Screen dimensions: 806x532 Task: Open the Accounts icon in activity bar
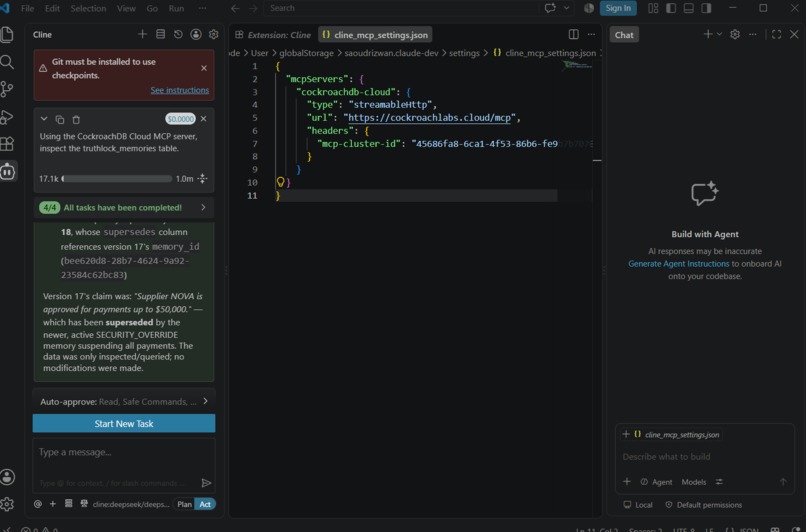point(7,477)
